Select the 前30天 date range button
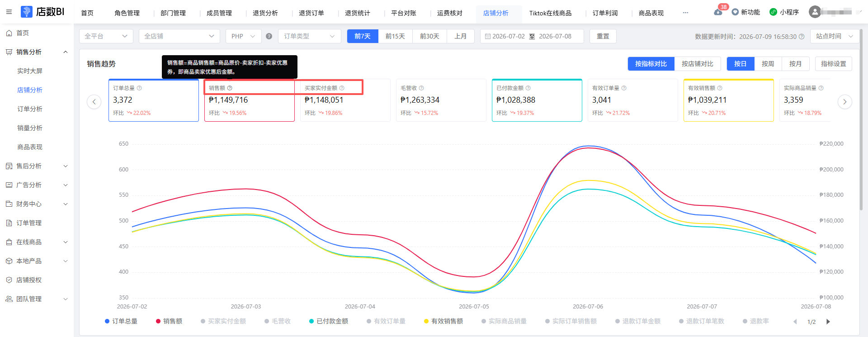The height and width of the screenshot is (337, 868). tap(429, 36)
